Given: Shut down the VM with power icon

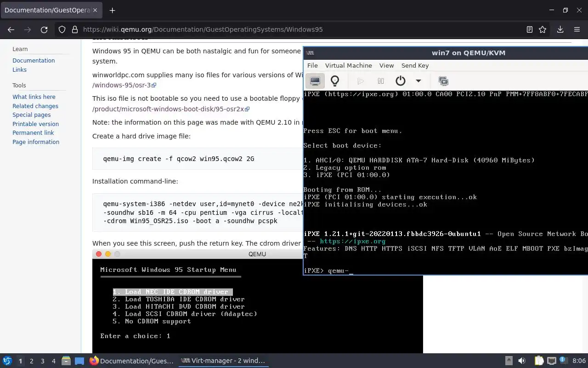Looking at the screenshot, I should 401,81.
